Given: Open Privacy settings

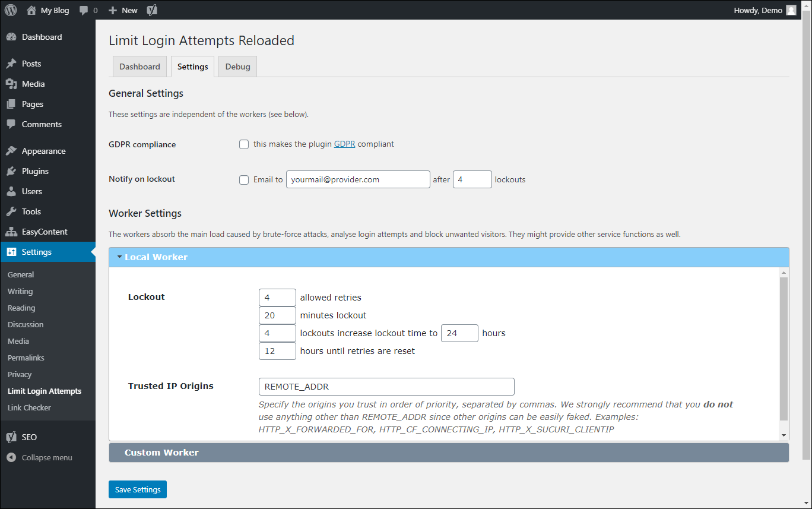Looking at the screenshot, I should 20,374.
